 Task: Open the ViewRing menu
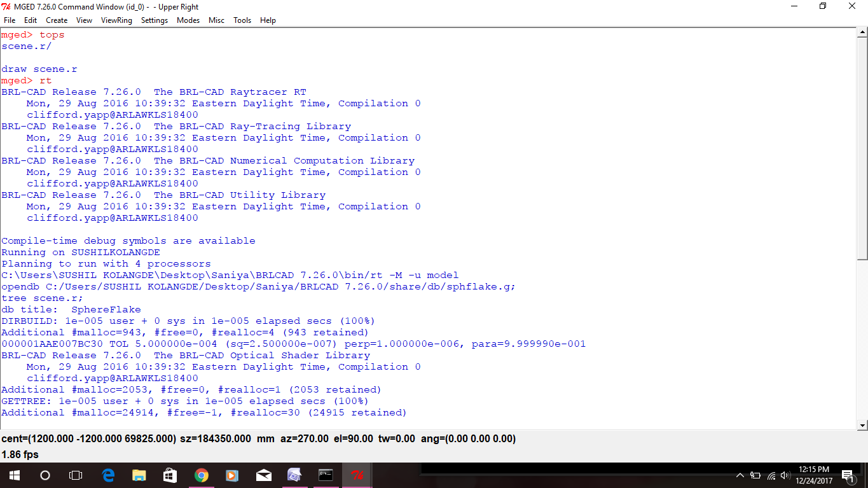[116, 20]
